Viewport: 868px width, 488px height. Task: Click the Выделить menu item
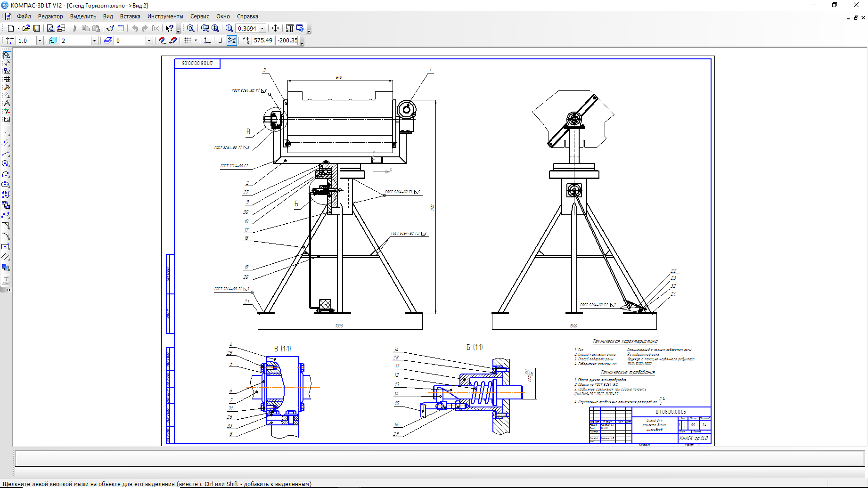coord(83,16)
